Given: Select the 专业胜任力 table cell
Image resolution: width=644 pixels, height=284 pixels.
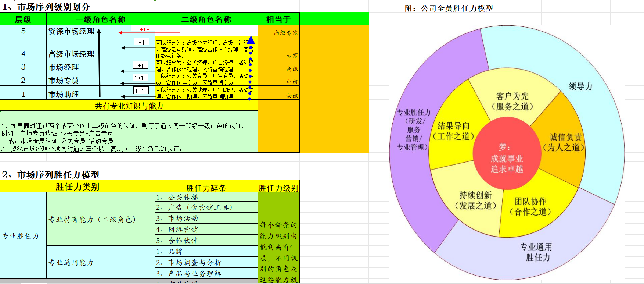Looking at the screenshot, I should [x=23, y=235].
